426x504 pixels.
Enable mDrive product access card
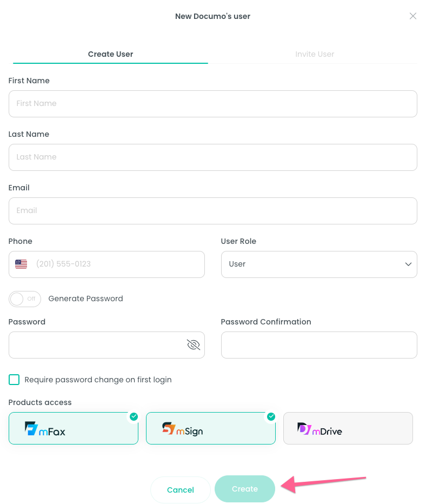coord(348,428)
